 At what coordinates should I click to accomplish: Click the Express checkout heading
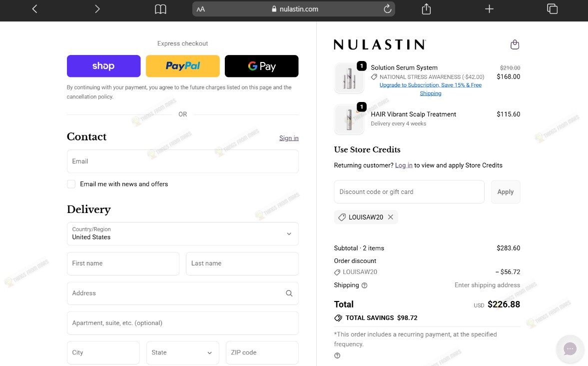pyautogui.click(x=183, y=43)
